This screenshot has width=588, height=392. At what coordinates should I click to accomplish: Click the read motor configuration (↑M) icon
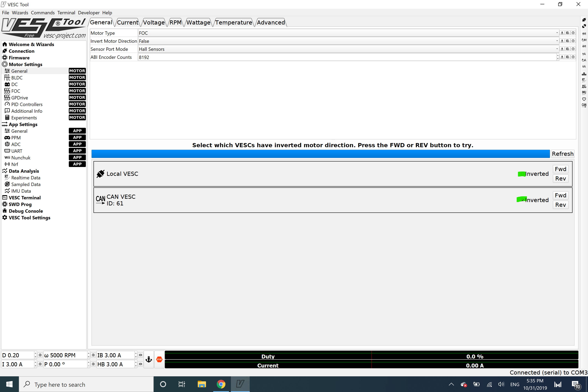(584, 34)
